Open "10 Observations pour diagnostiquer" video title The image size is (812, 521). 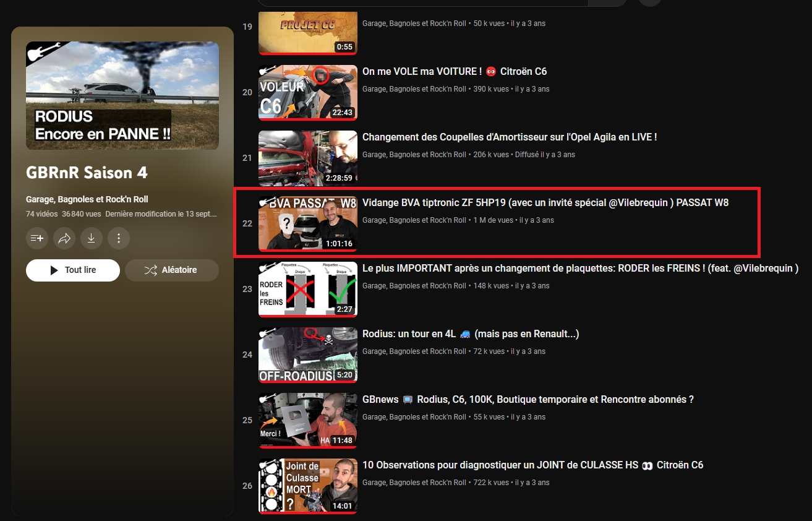[x=533, y=465]
